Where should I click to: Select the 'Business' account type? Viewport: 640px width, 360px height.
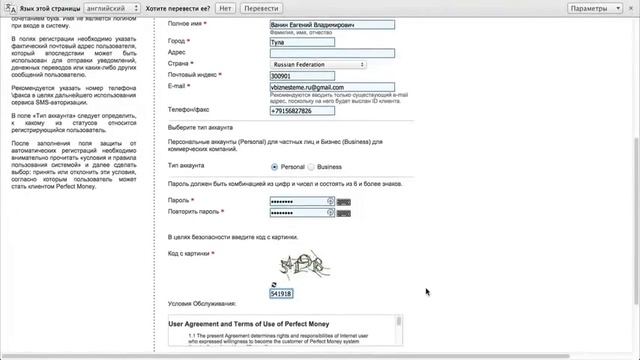tap(311, 167)
